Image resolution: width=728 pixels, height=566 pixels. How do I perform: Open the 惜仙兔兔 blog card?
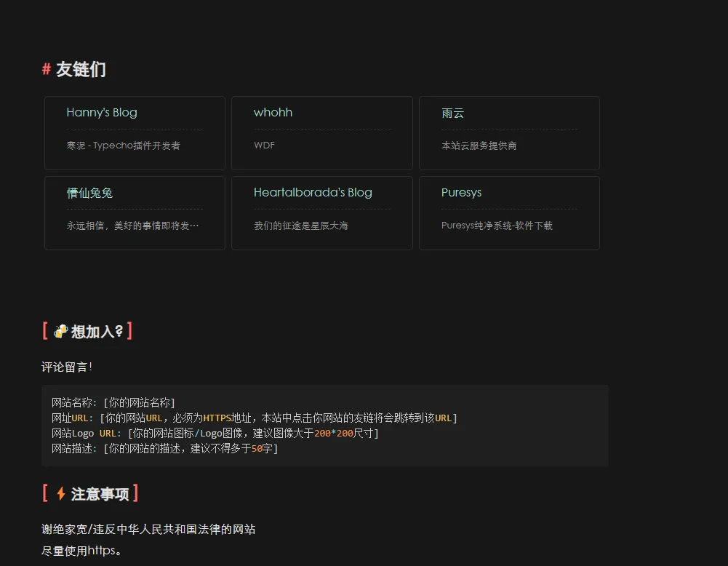135,212
